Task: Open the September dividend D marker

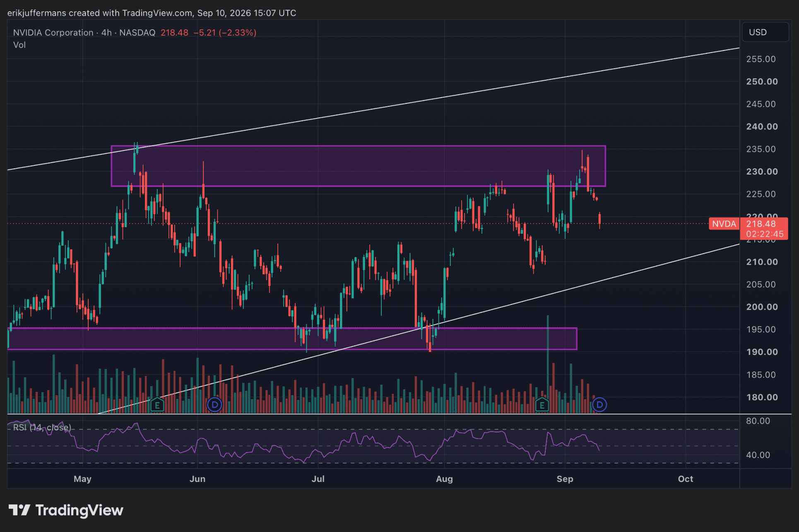Action: (599, 405)
